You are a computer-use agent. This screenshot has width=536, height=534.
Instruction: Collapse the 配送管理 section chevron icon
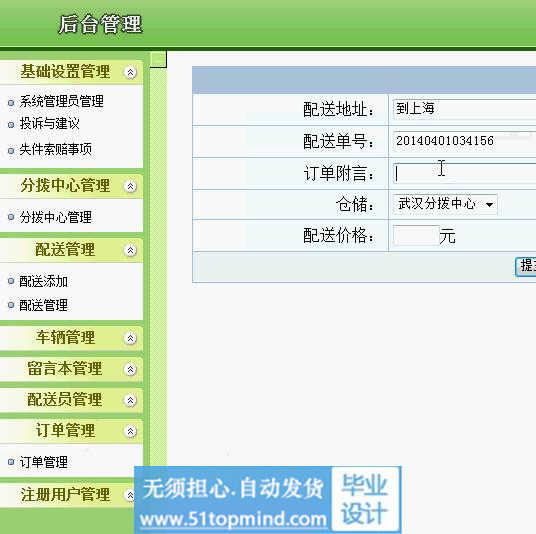(x=130, y=250)
